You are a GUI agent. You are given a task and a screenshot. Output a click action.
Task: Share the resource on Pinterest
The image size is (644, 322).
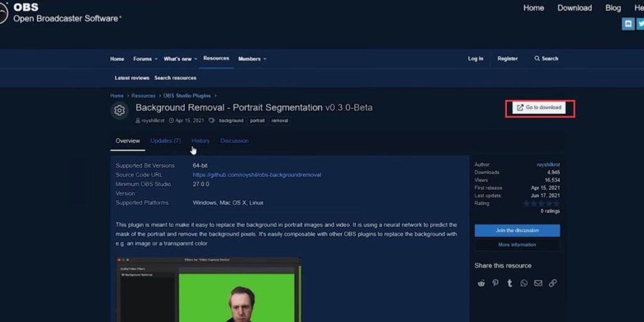(496, 283)
